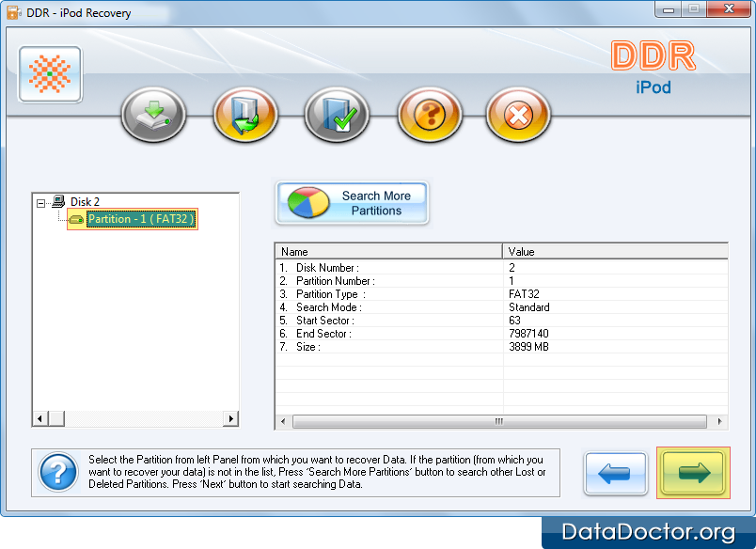Click the orange X exit toolbar icon
This screenshot has width=756, height=549.
pos(518,115)
